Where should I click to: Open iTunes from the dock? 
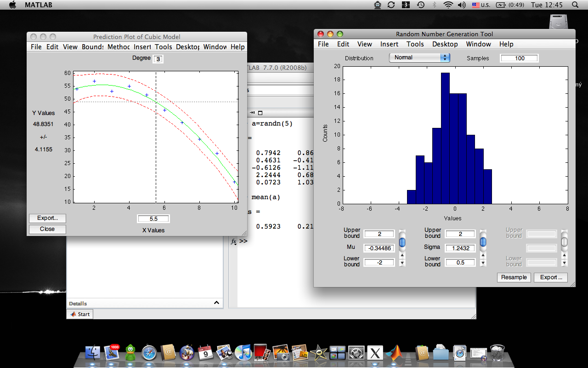[243, 353]
